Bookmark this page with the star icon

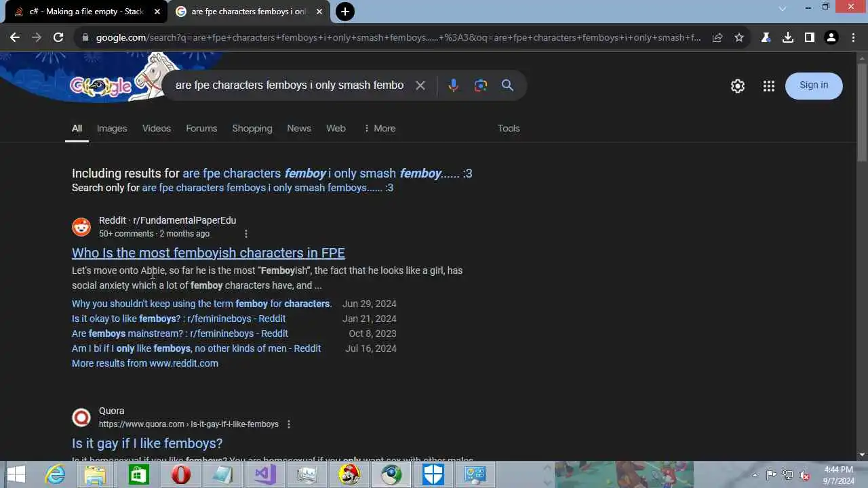pyautogui.click(x=739, y=38)
